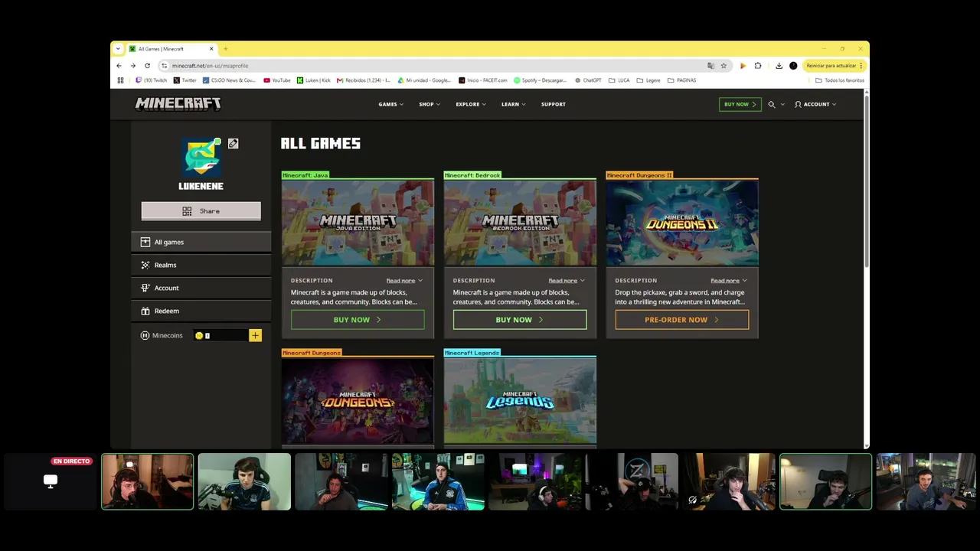Viewport: 980px width, 551px height.
Task: Expand Read more on Minecraft Bedrock card
Action: (567, 281)
